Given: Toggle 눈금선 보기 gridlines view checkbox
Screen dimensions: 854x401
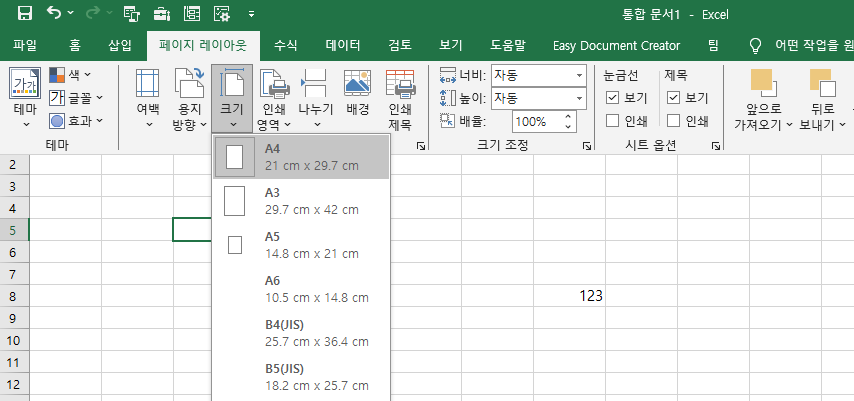Looking at the screenshot, I should (x=612, y=98).
